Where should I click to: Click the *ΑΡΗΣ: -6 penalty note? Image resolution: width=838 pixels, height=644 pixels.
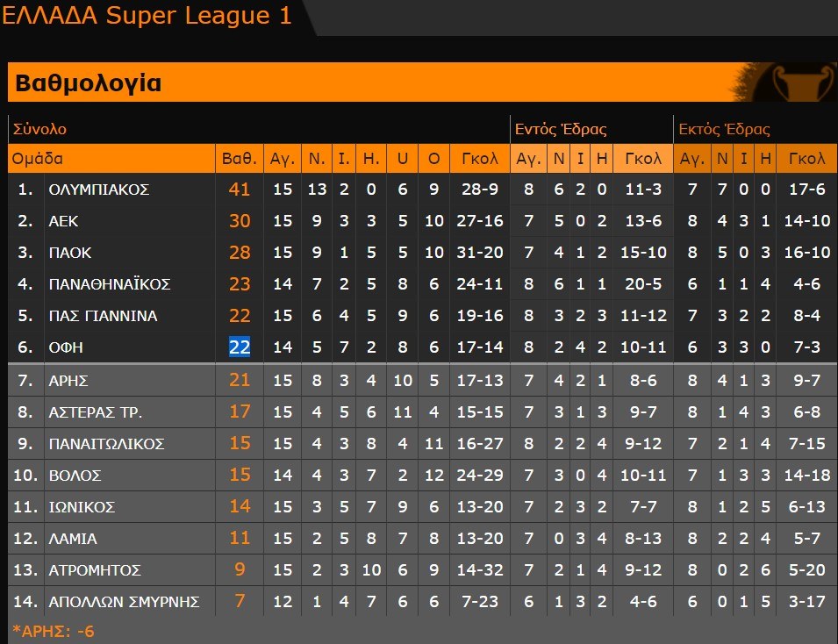click(54, 631)
